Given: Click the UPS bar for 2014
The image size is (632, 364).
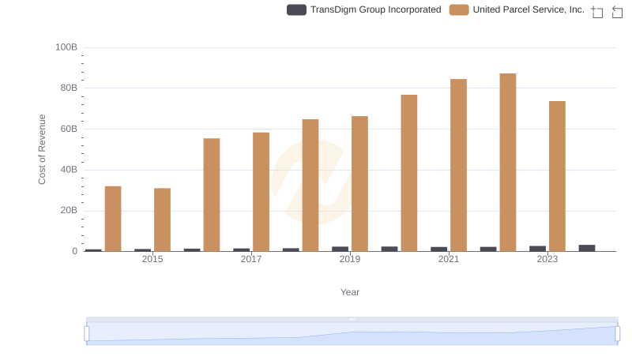Looking at the screenshot, I should [x=113, y=219].
